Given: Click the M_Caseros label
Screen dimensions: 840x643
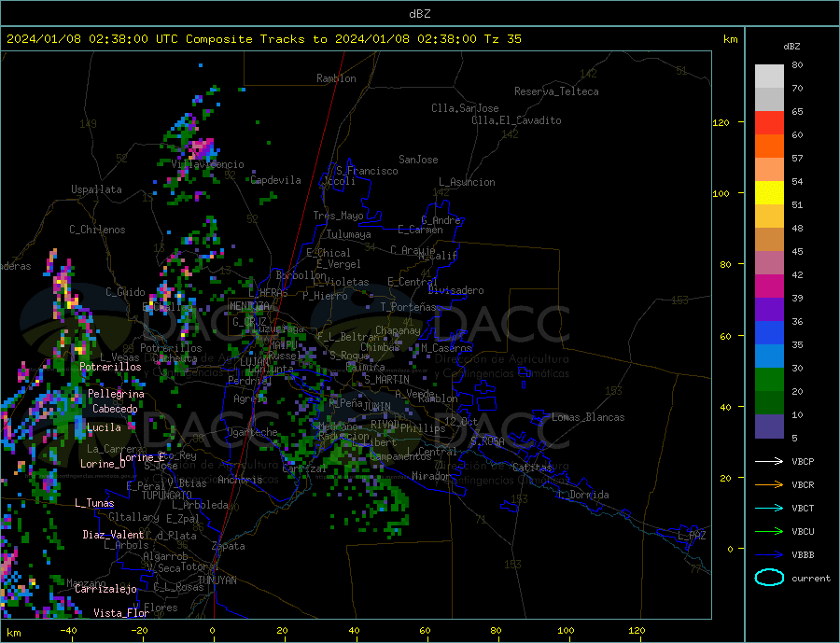Looking at the screenshot, I should (446, 348).
